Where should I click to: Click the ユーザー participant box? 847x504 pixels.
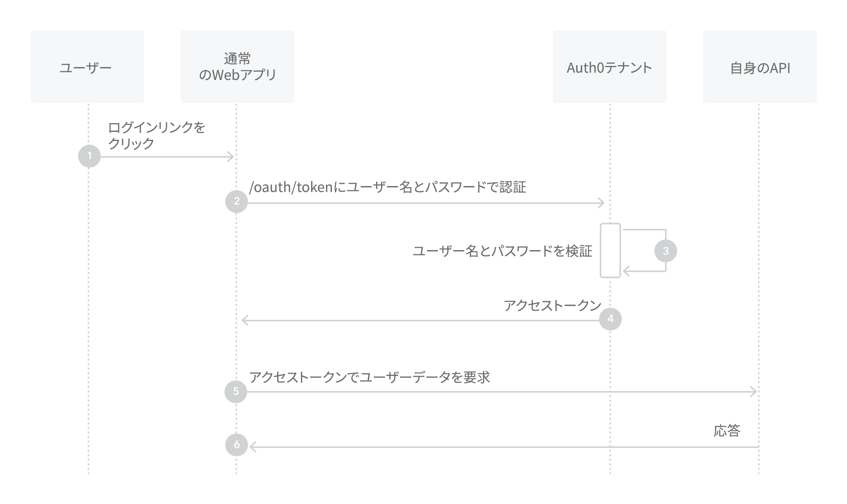point(87,67)
